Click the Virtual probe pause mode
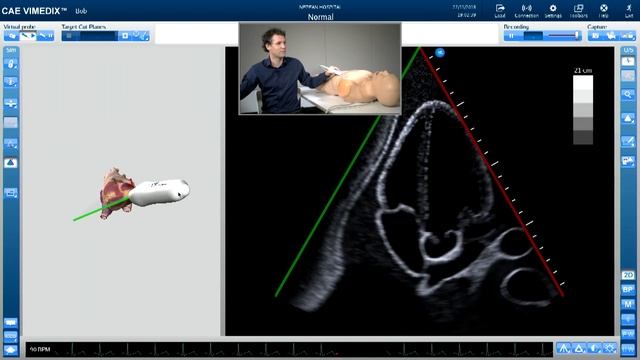Viewport: 640px width, 360px height. click(x=46, y=36)
